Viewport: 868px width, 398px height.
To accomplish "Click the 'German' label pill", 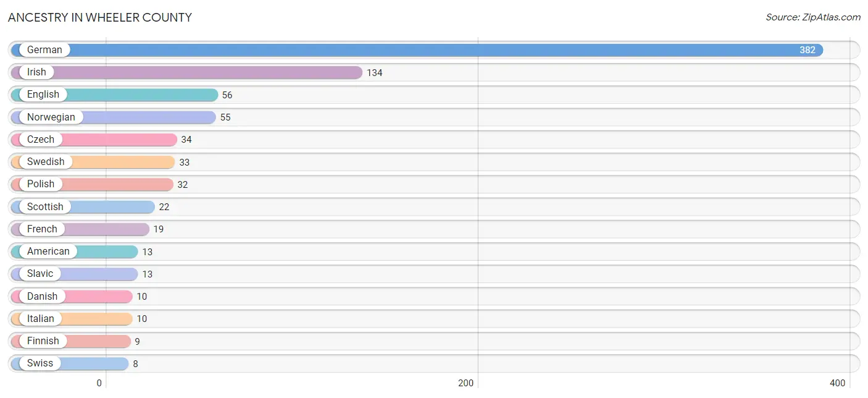I will [44, 50].
